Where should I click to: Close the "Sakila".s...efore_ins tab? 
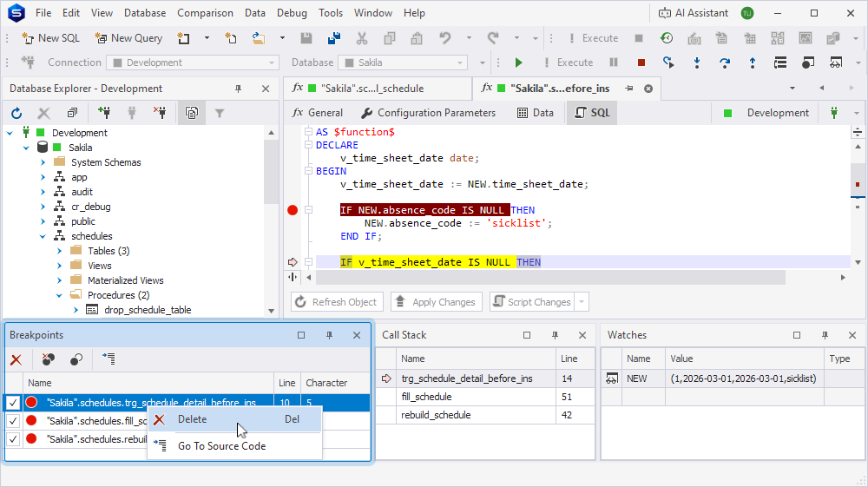(648, 89)
